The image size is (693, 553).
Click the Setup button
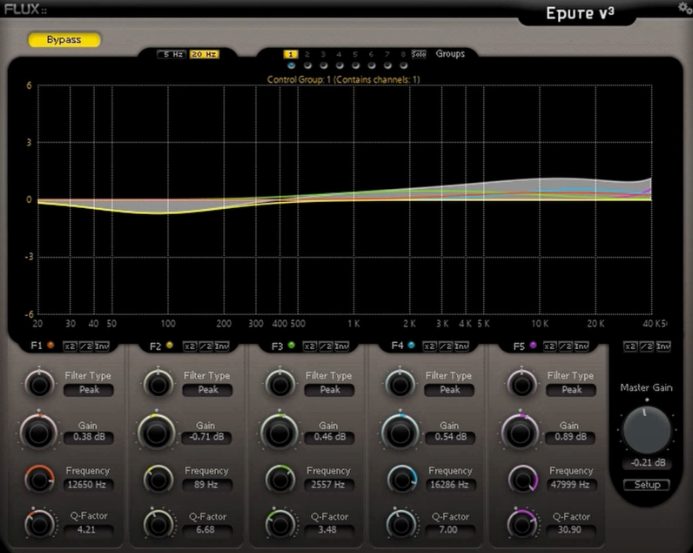tap(646, 485)
